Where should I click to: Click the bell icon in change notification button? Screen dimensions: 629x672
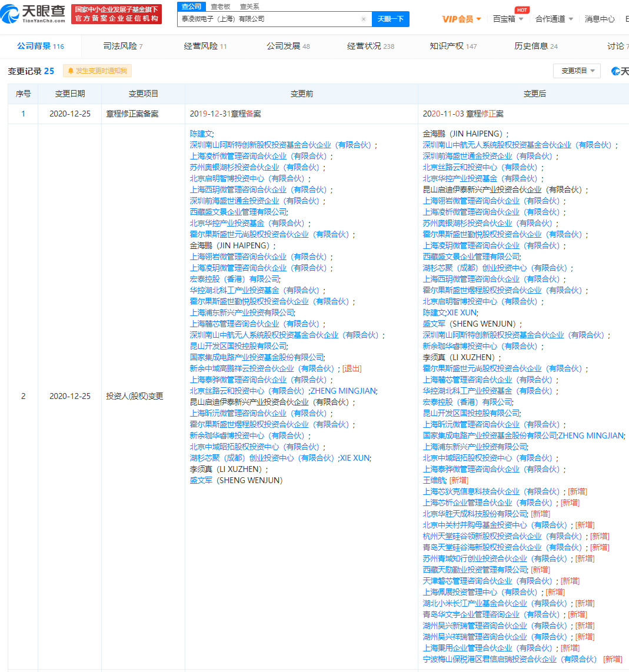click(x=71, y=71)
